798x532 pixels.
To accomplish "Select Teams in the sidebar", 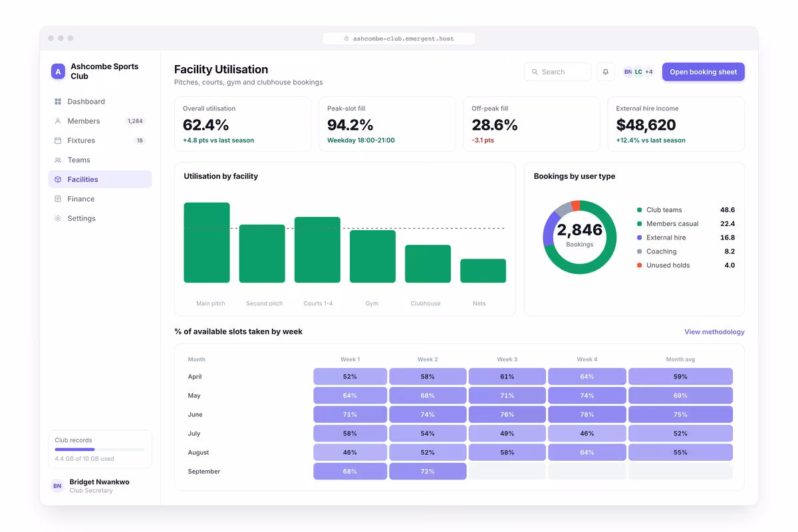I will point(100,160).
